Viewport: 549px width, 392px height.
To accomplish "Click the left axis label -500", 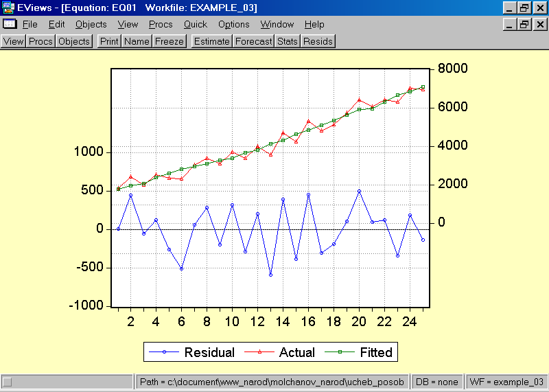I will click(91, 267).
